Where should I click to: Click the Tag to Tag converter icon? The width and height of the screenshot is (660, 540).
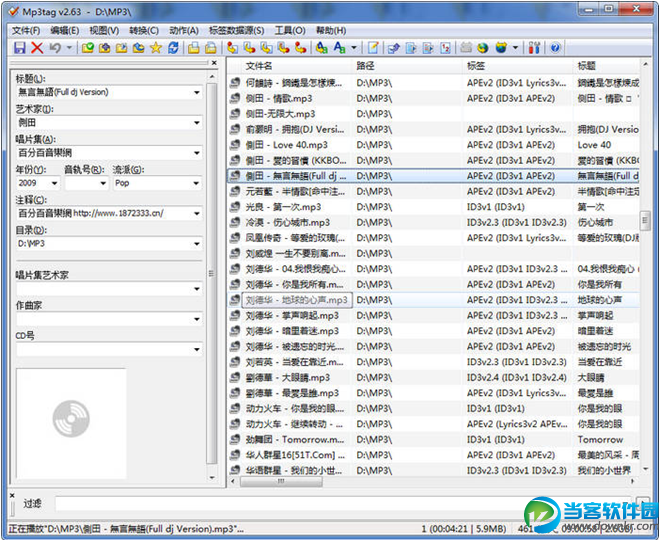click(x=301, y=48)
